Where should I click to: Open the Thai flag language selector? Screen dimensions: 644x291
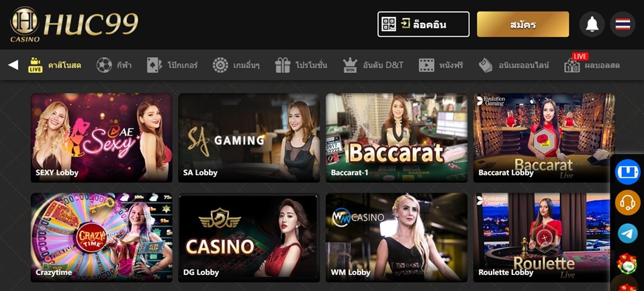(x=623, y=24)
